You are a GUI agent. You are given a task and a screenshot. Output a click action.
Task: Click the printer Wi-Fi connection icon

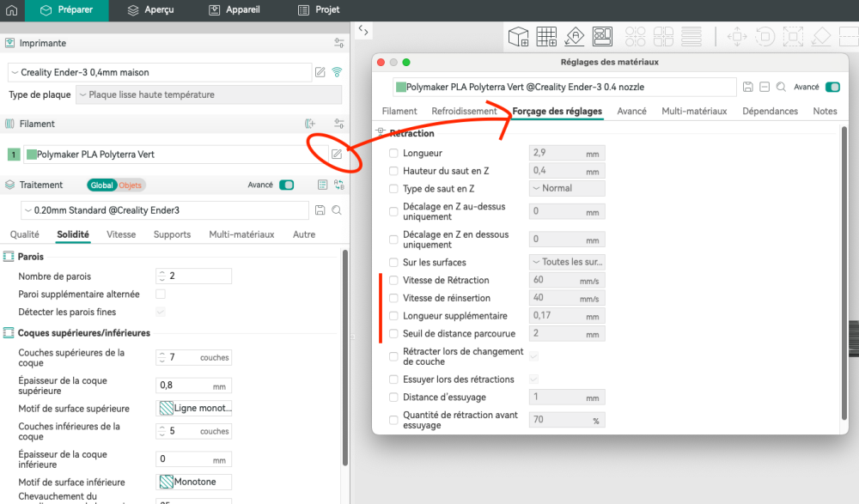tap(337, 72)
